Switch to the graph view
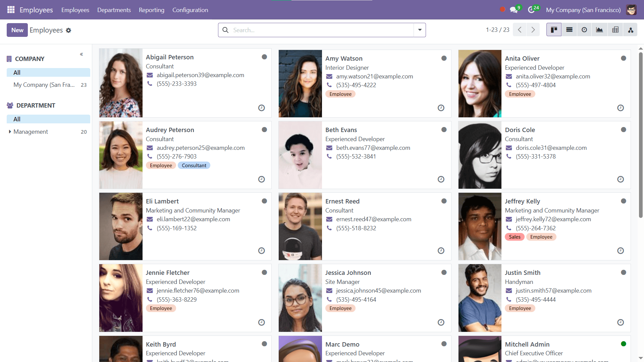 click(x=599, y=29)
